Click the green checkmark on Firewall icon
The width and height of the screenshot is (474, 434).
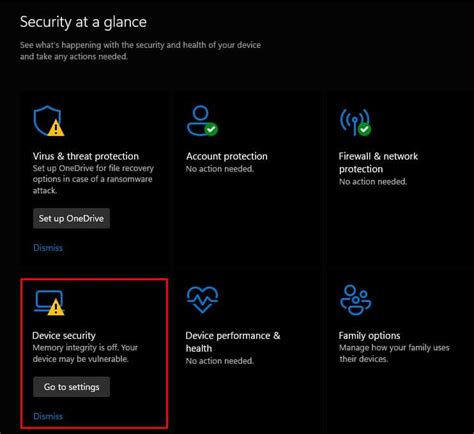click(364, 129)
